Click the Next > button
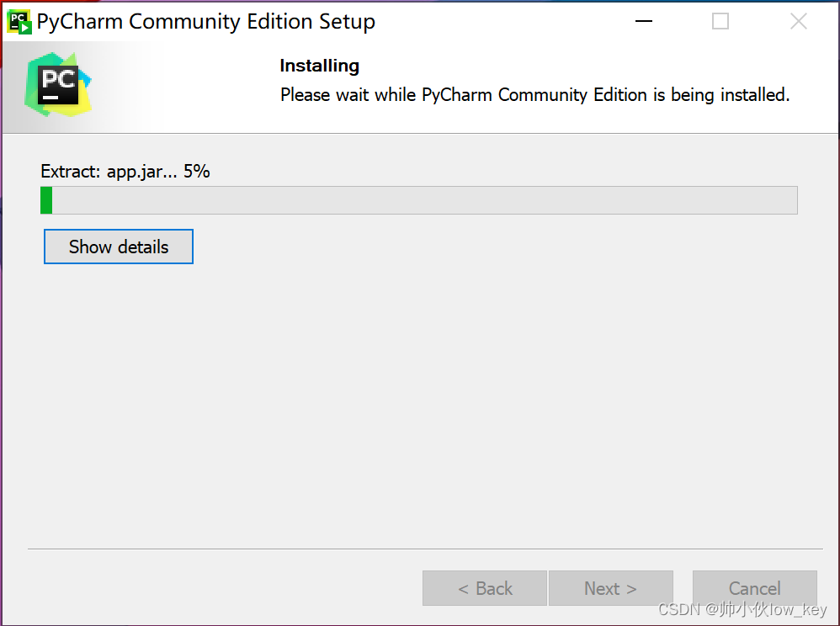This screenshot has height=626, width=840. (x=611, y=588)
